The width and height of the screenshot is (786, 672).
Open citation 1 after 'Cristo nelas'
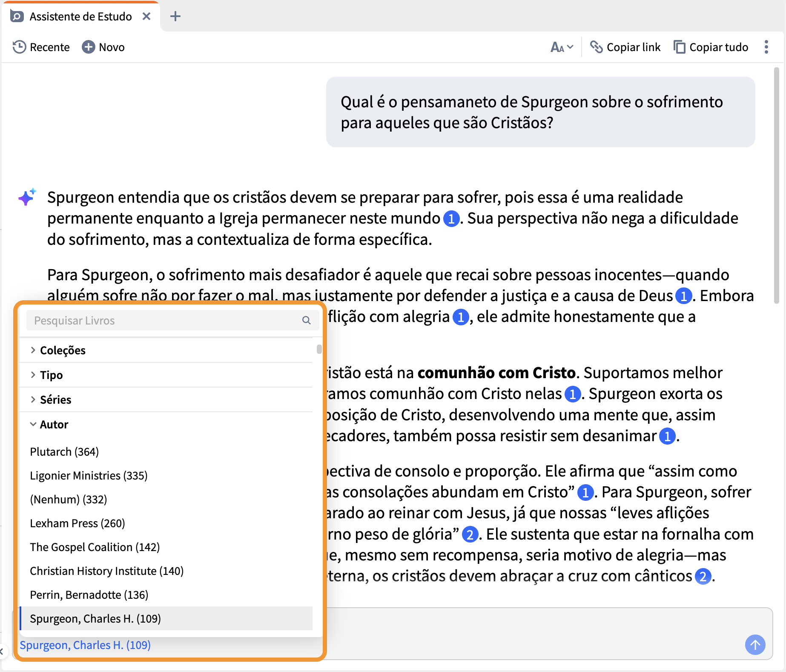(573, 394)
